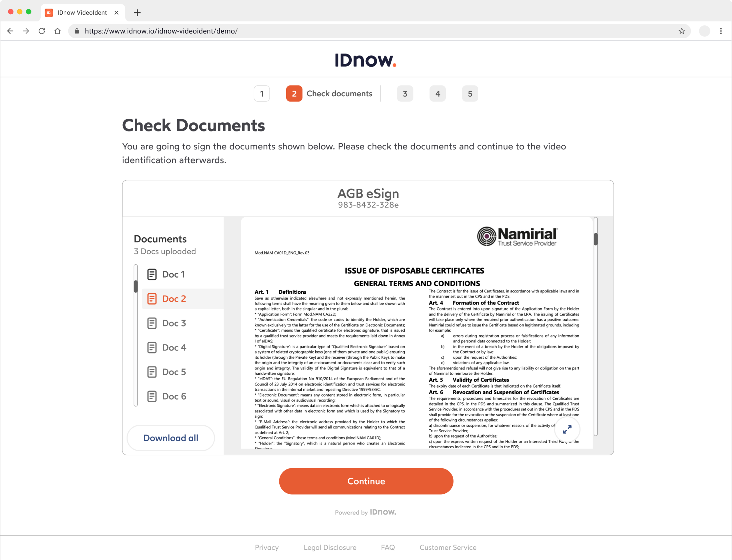This screenshot has width=732, height=560.
Task: Click the Download all button
Action: click(171, 438)
